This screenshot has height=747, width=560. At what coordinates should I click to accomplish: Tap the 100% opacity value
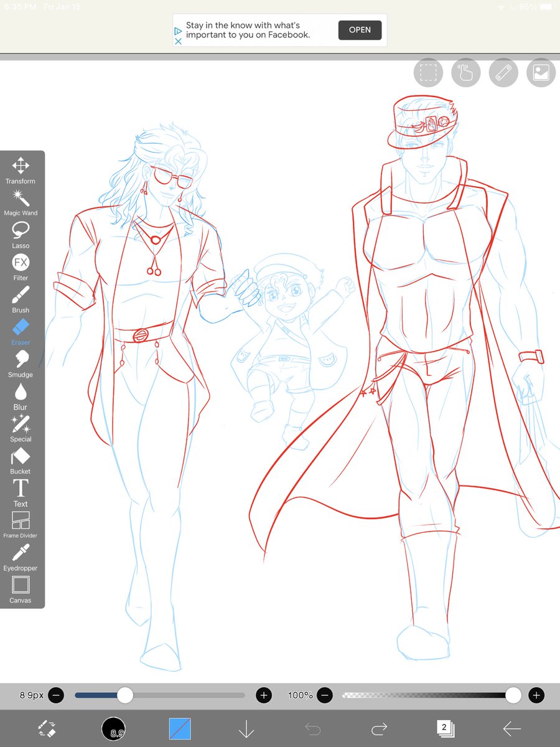click(301, 695)
